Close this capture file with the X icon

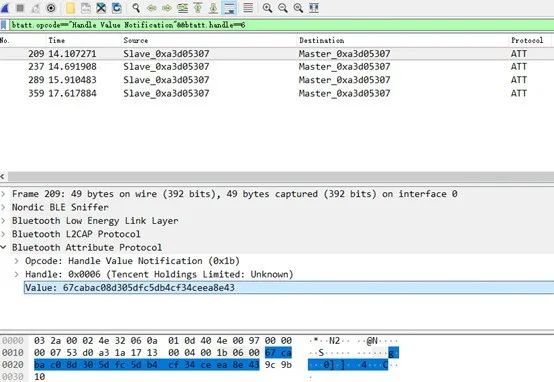pyautogui.click(x=101, y=8)
